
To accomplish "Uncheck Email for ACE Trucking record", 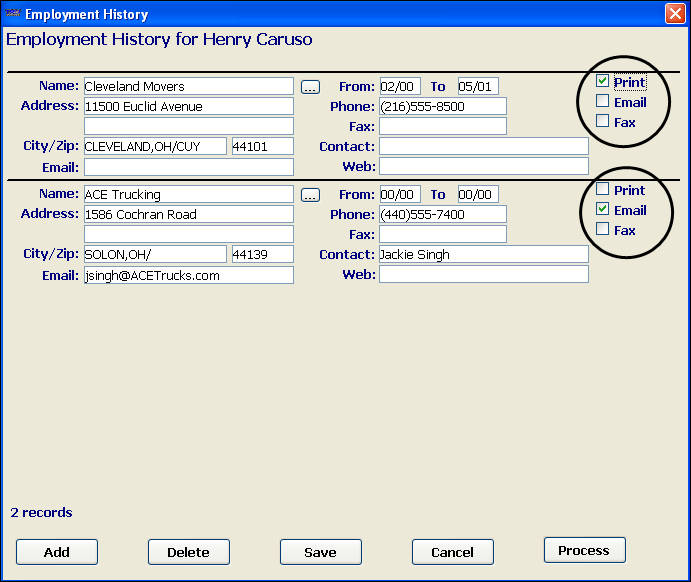I will pos(602,210).
